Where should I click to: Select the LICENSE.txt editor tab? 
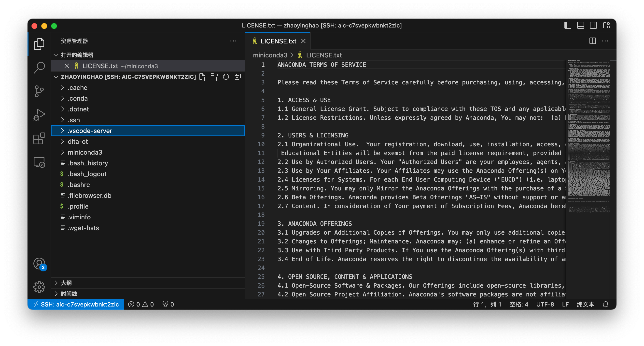click(278, 41)
